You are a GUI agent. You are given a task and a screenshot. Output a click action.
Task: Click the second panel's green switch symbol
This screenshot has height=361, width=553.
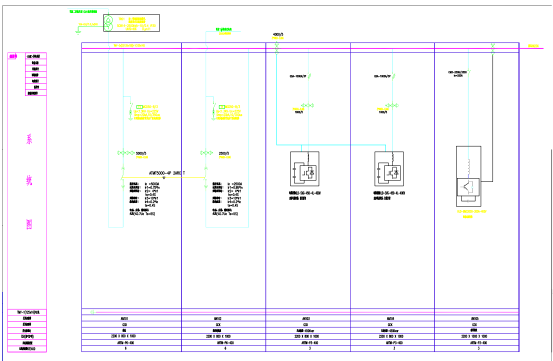click(x=214, y=111)
